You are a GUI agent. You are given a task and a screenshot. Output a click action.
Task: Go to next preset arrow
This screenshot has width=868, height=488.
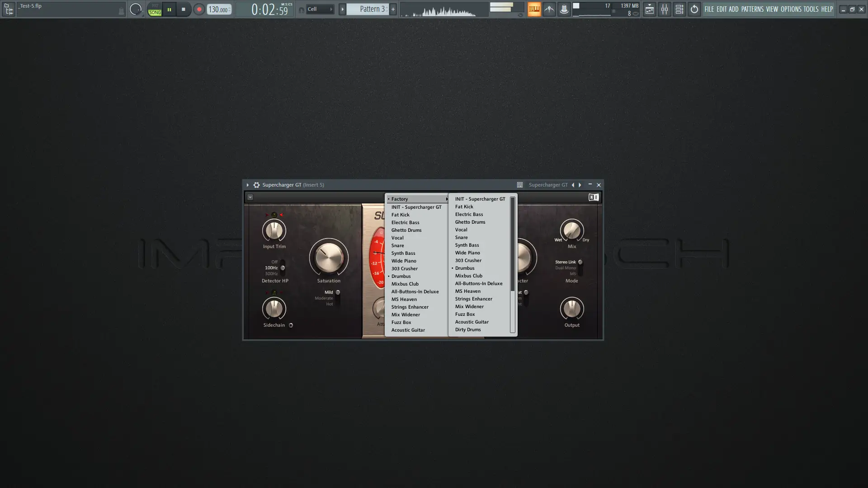(x=580, y=185)
